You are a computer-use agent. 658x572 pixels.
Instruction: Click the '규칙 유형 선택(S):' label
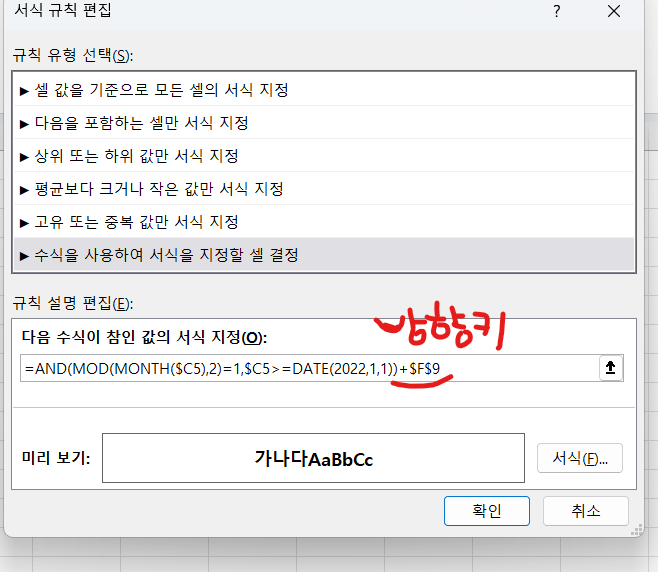pos(72,54)
